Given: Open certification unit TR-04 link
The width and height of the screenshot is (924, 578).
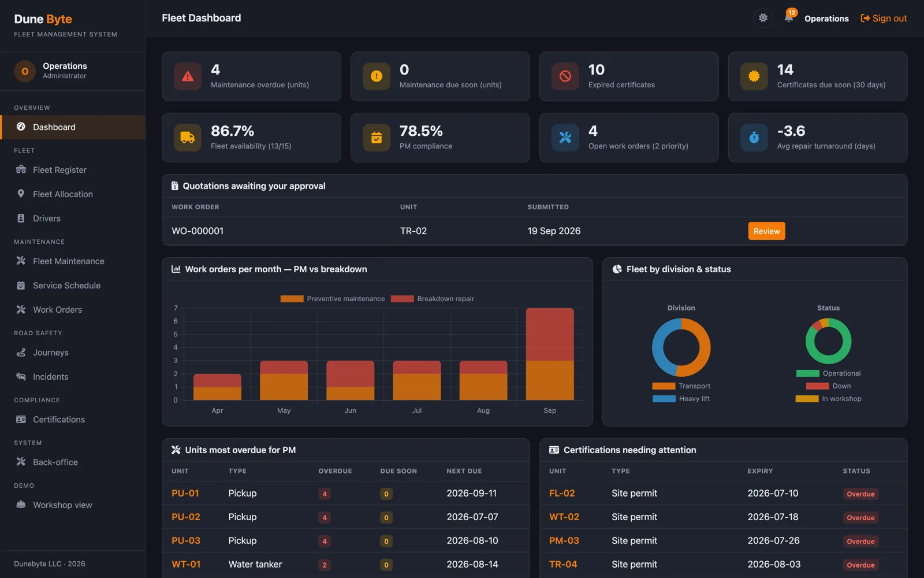Looking at the screenshot, I should tap(563, 564).
